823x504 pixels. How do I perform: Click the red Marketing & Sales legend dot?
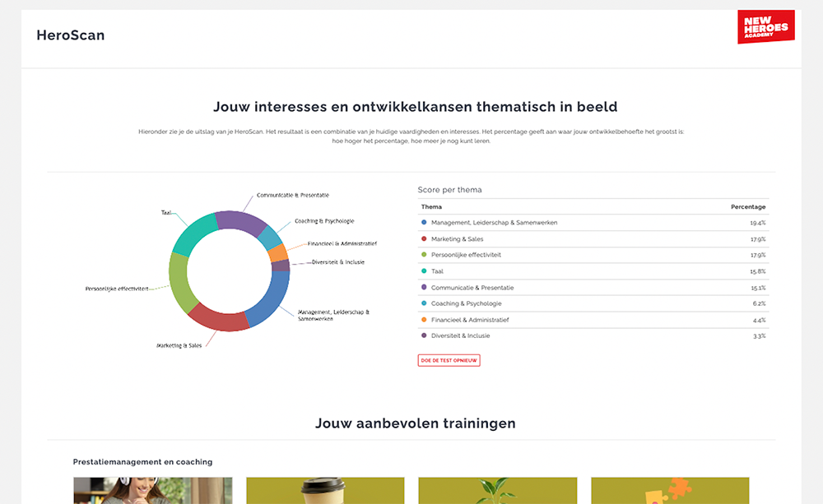[x=424, y=238]
